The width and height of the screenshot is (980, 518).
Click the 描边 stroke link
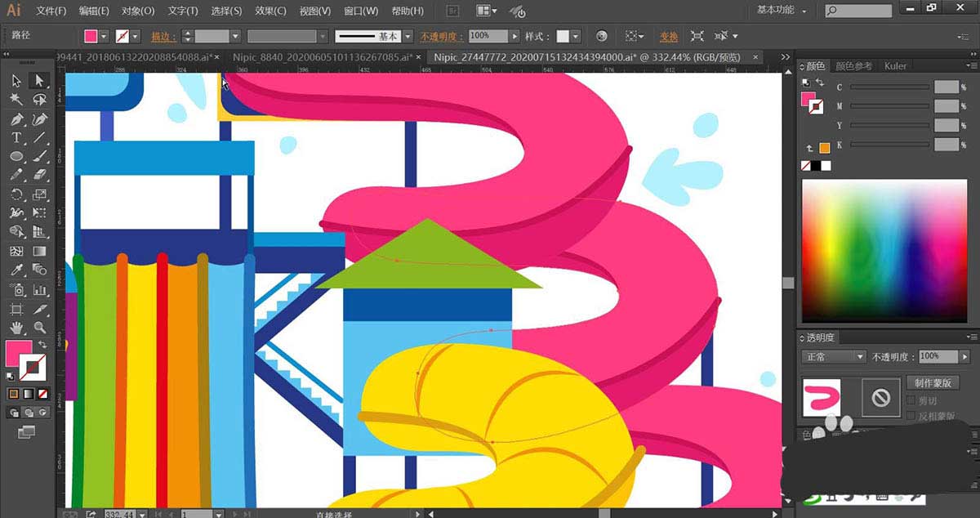(164, 37)
